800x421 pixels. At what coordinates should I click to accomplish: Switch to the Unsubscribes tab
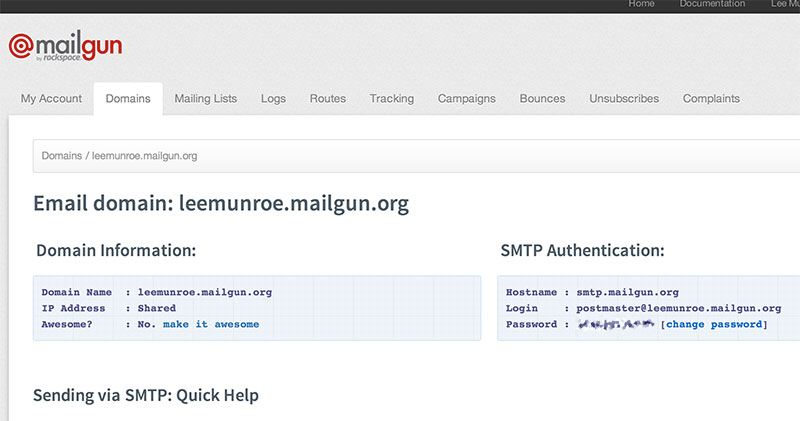point(624,98)
